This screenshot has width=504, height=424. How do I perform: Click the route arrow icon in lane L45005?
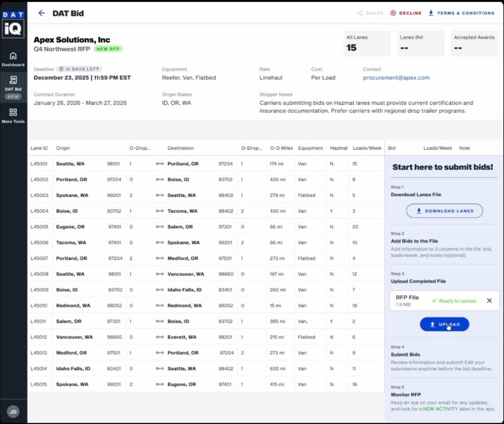(x=160, y=226)
